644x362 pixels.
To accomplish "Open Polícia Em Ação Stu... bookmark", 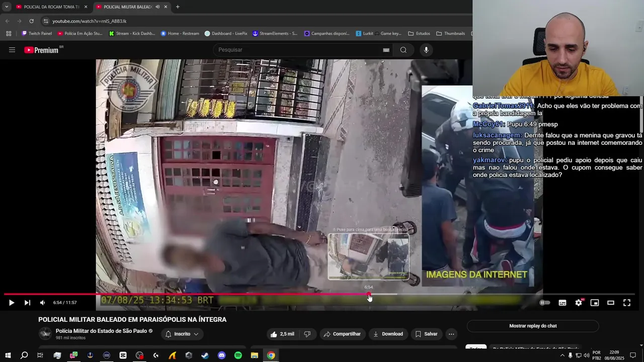I will [x=80, y=34].
